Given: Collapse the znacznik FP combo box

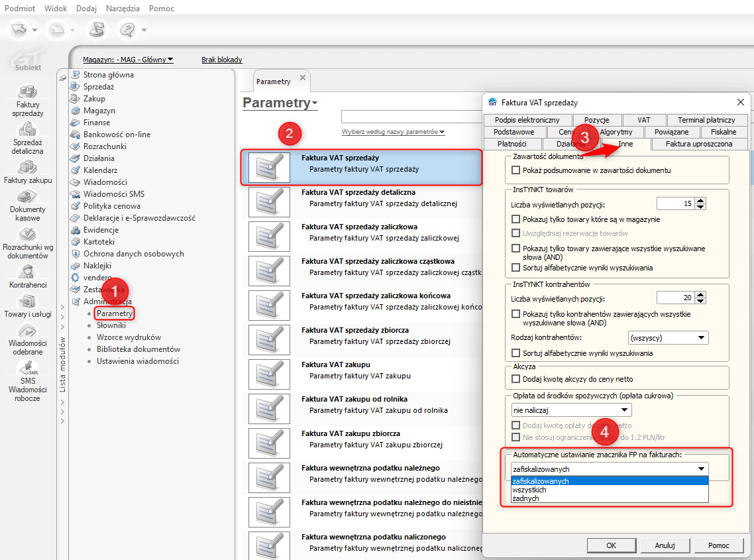Looking at the screenshot, I should [x=702, y=469].
